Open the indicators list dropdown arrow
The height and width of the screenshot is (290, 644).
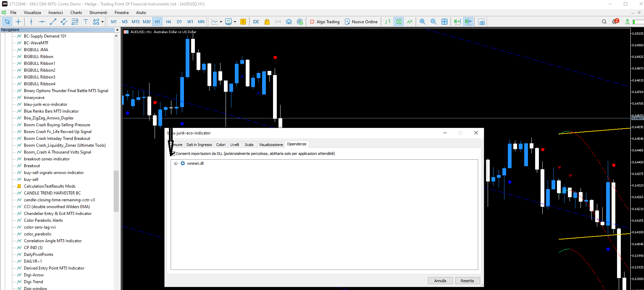click(x=235, y=22)
